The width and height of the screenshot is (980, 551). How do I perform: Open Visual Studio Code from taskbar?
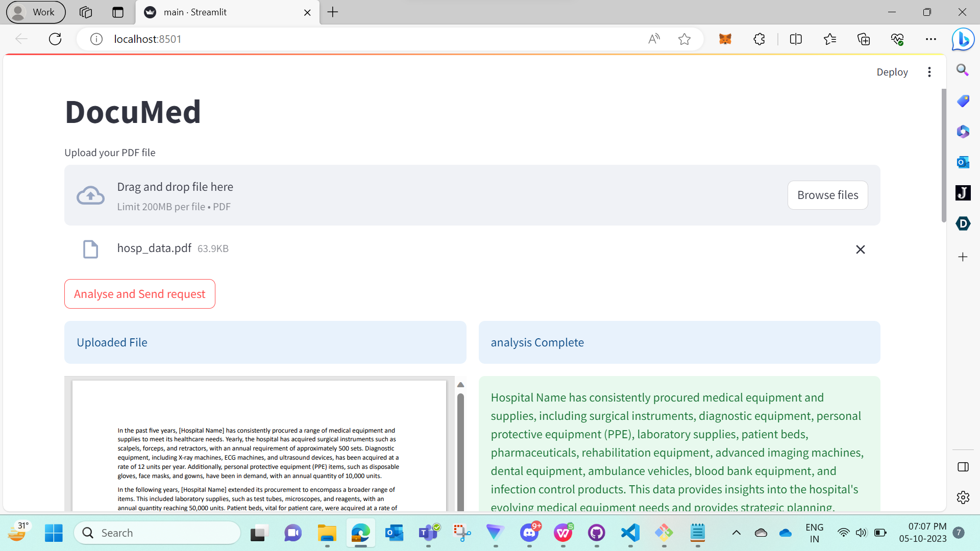[x=630, y=533]
